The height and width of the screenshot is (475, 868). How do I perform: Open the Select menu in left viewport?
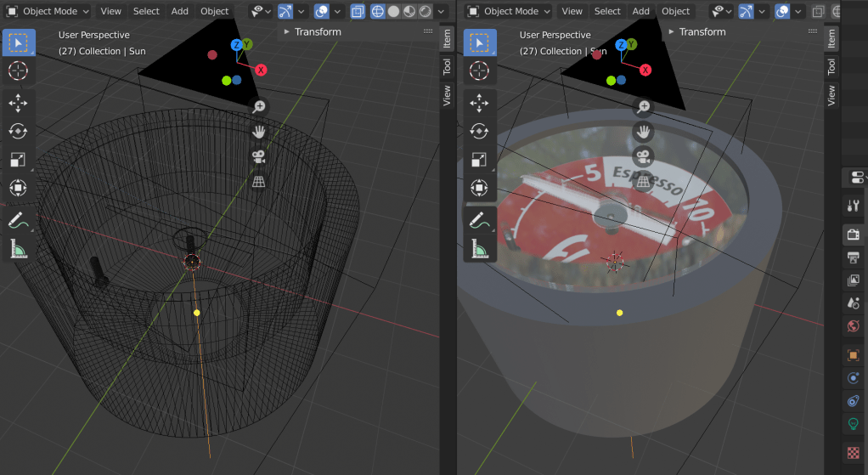[146, 11]
